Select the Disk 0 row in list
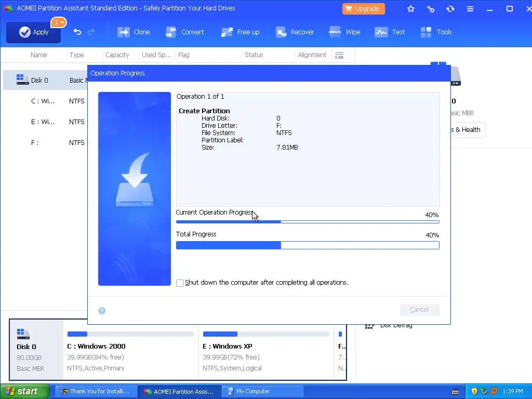 click(45, 81)
